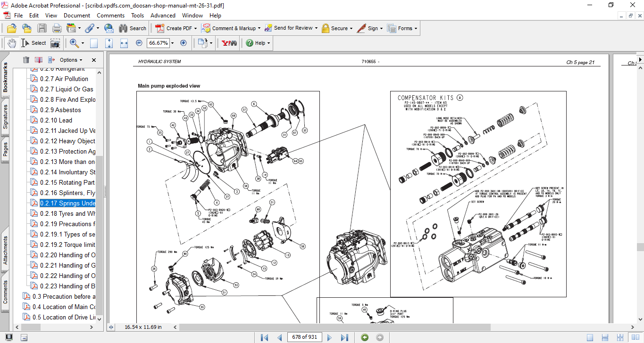The image size is (644, 343).
Task: Delete bookmark with the trash icon
Action: pos(26,60)
